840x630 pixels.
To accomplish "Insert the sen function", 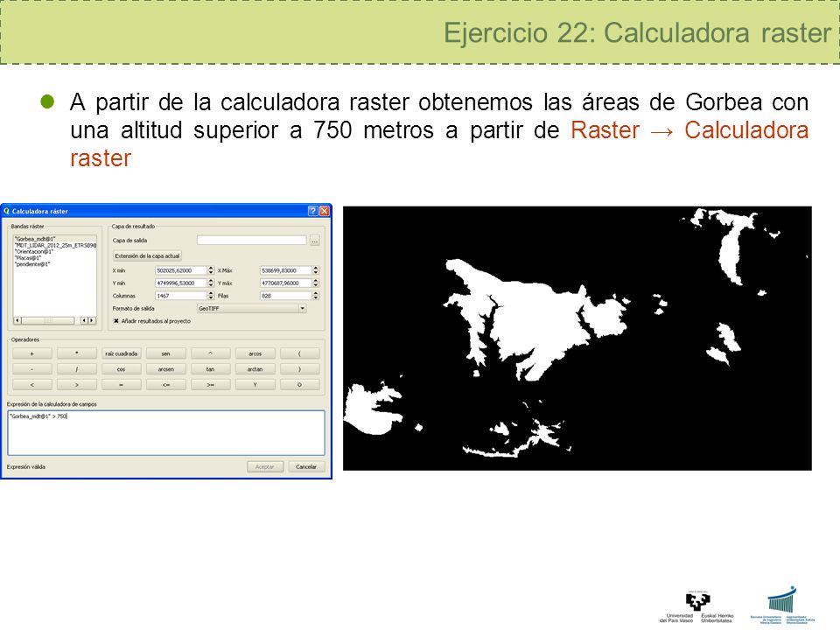I will (x=165, y=353).
